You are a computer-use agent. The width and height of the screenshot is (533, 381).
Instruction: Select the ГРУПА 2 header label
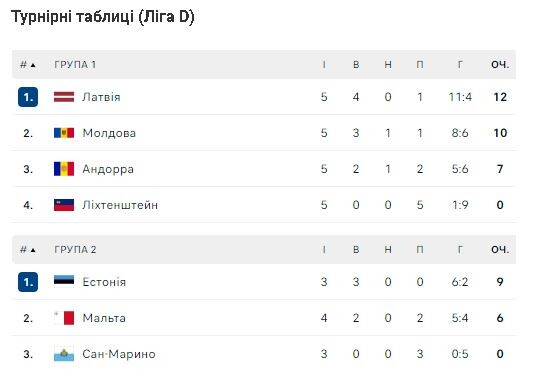tap(75, 250)
